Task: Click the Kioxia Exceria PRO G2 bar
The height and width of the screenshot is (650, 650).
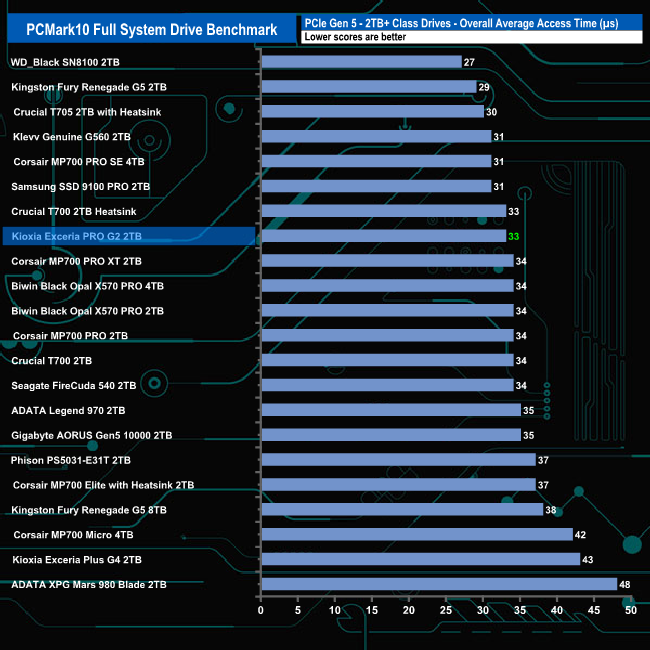Action: pyautogui.click(x=384, y=236)
